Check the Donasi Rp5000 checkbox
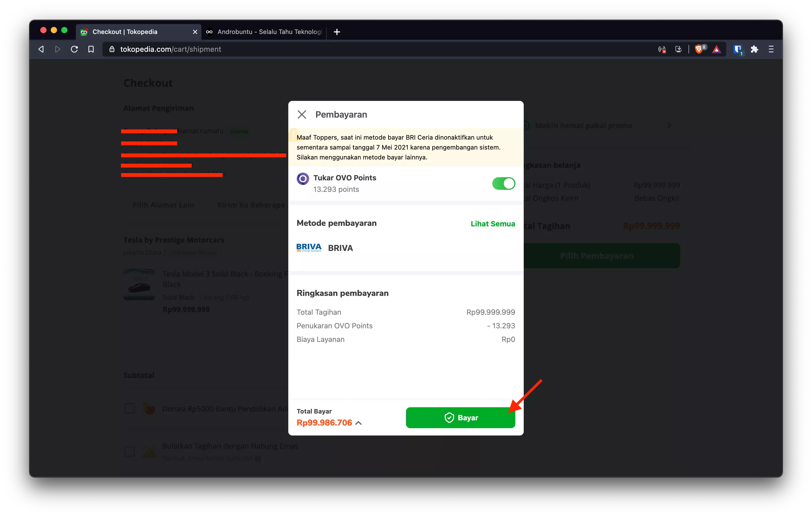Viewport: 812px width, 516px height. point(130,409)
